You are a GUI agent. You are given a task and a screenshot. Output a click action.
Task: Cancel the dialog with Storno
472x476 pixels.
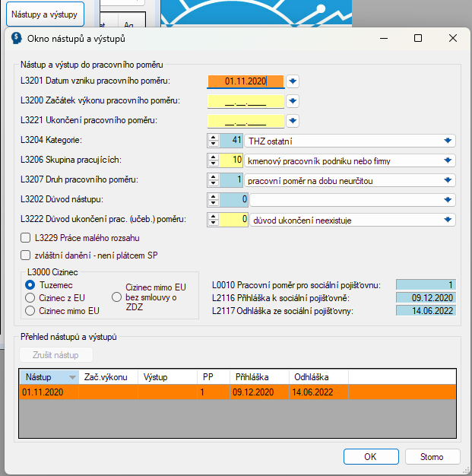(432, 456)
